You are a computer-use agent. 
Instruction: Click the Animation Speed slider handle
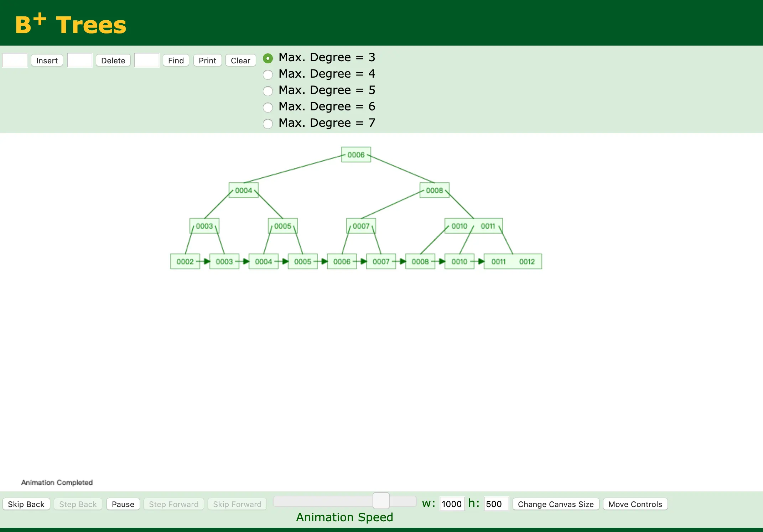click(x=381, y=501)
